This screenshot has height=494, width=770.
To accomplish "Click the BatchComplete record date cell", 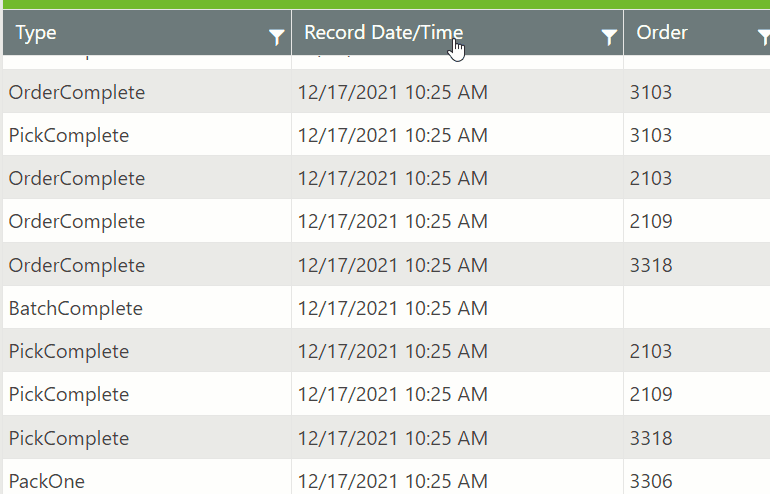I will tap(393, 308).
